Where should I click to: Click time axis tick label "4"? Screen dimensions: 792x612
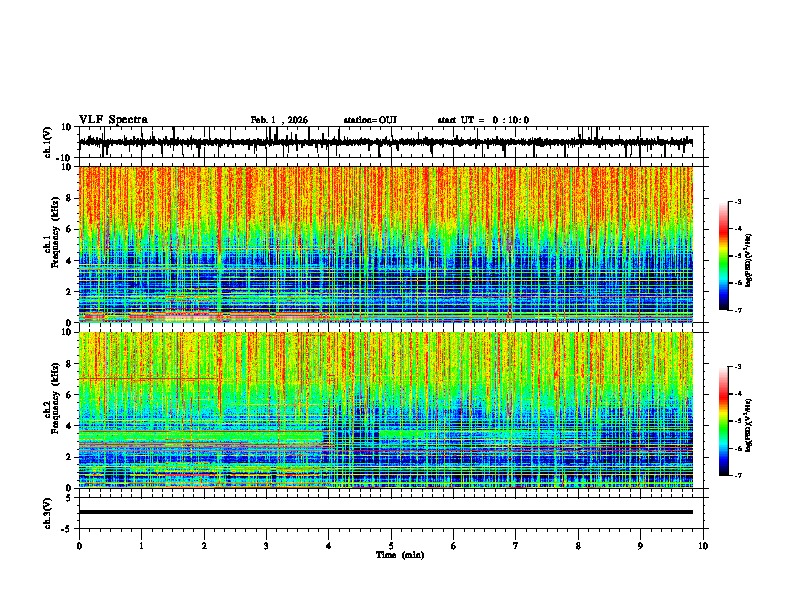329,546
